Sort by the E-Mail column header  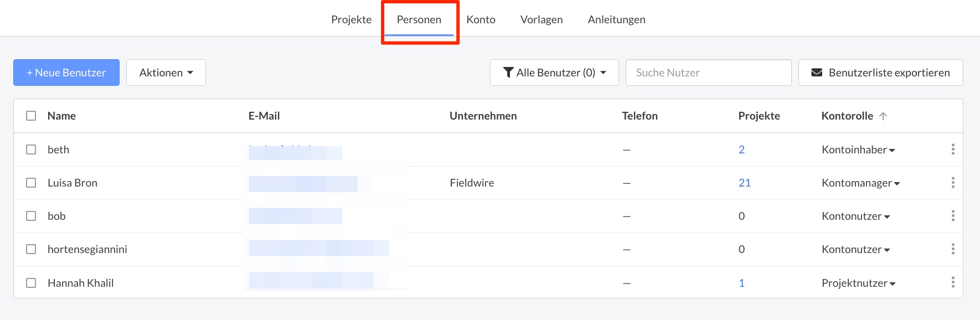pos(264,116)
